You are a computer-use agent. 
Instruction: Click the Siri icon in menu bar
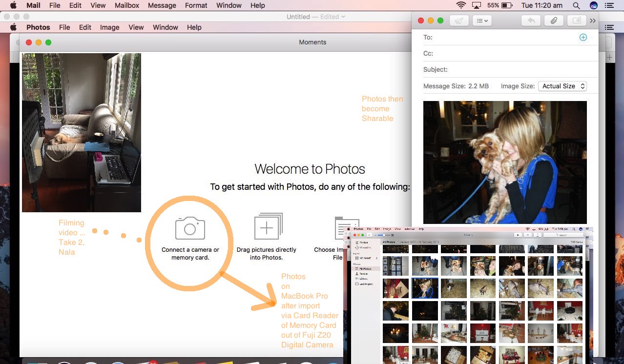593,5
